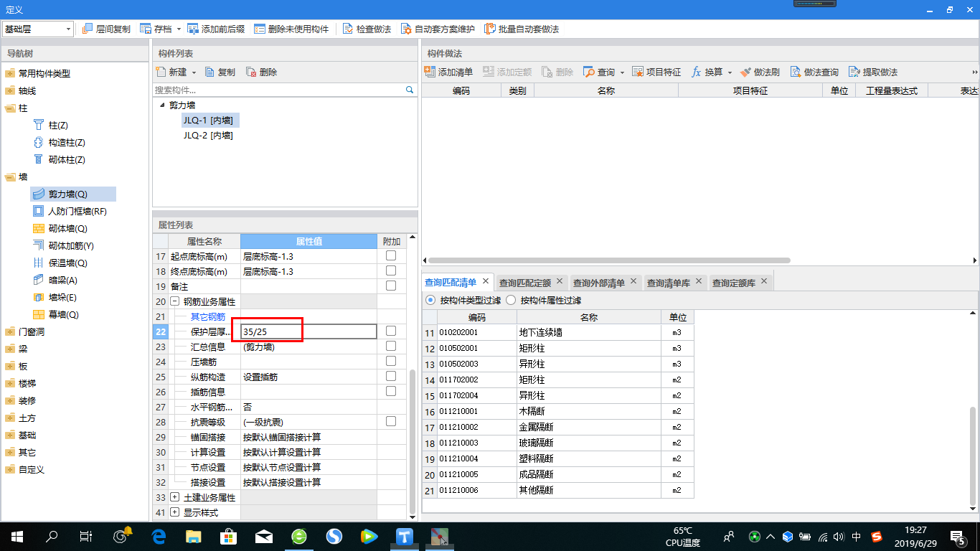Click 查询 magnifier icon in 构件做法

pyautogui.click(x=589, y=72)
